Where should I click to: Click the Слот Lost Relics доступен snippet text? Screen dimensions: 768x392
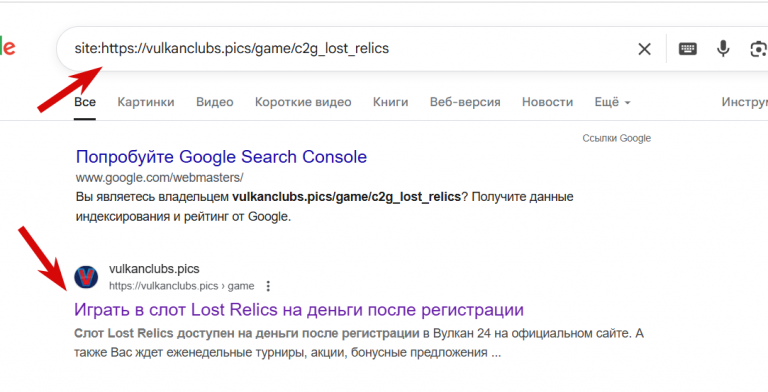359,343
